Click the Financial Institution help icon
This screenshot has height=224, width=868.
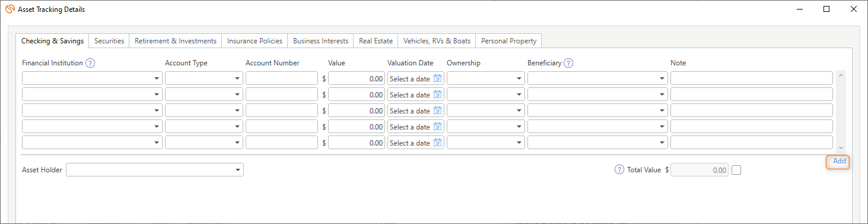[x=90, y=63]
